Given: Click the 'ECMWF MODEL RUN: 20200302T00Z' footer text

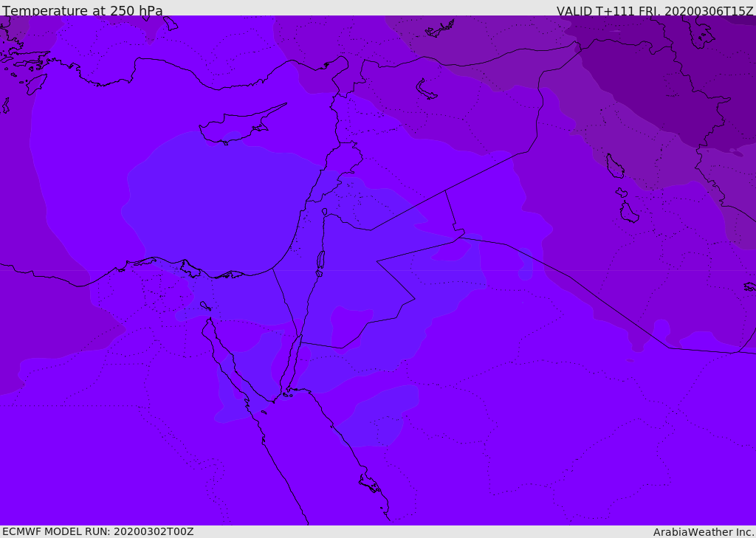Looking at the screenshot, I should click(98, 532).
